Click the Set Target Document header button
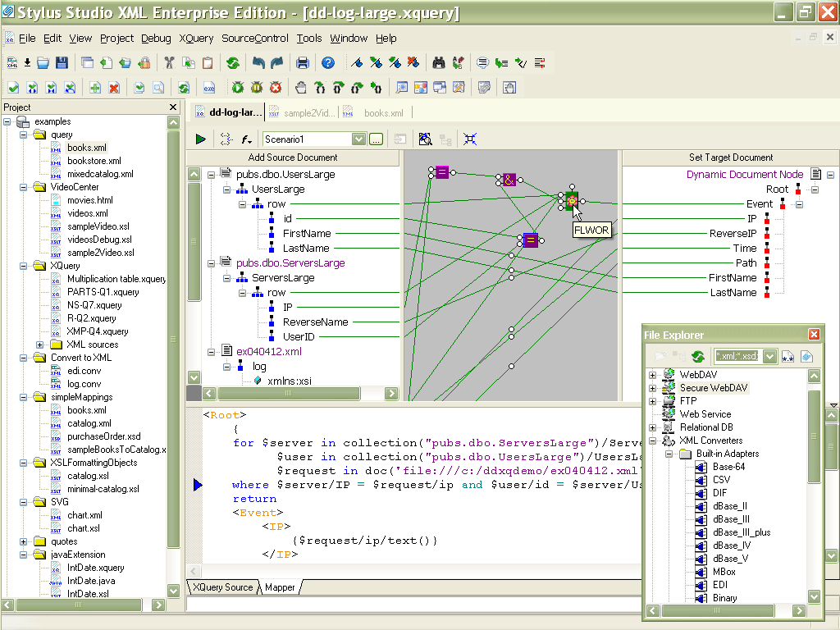Viewport: 840px width, 630px height. coord(730,157)
